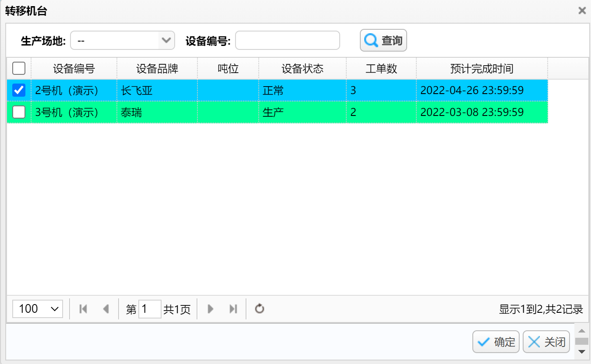Refresh the equipment table
Image resolution: width=591 pixels, height=364 pixels.
click(260, 309)
